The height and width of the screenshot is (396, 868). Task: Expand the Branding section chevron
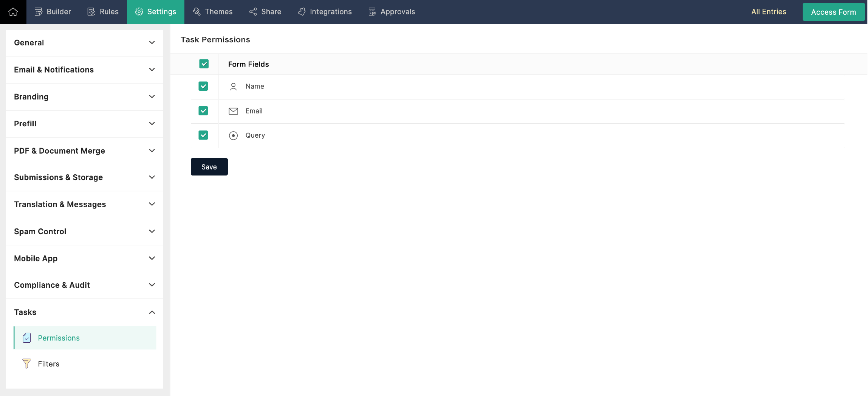pos(152,97)
